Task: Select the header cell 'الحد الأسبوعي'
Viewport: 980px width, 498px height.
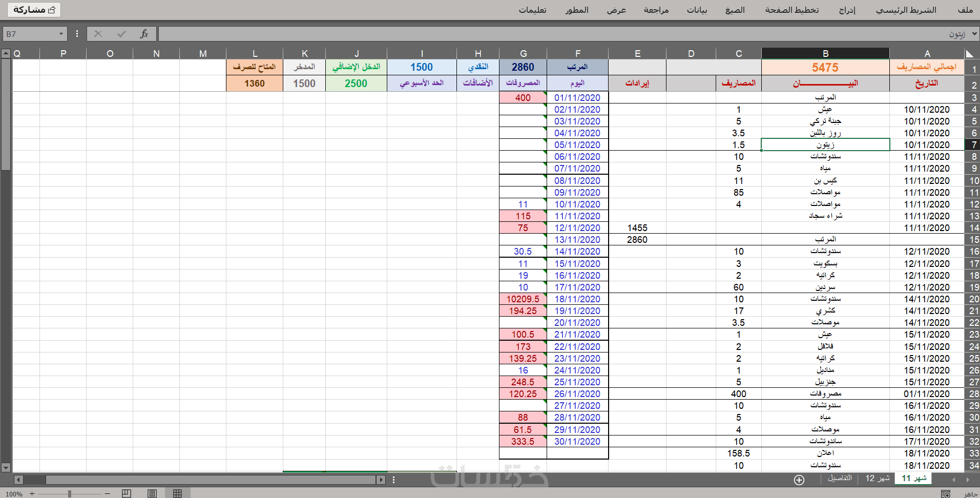Action: 422,84
